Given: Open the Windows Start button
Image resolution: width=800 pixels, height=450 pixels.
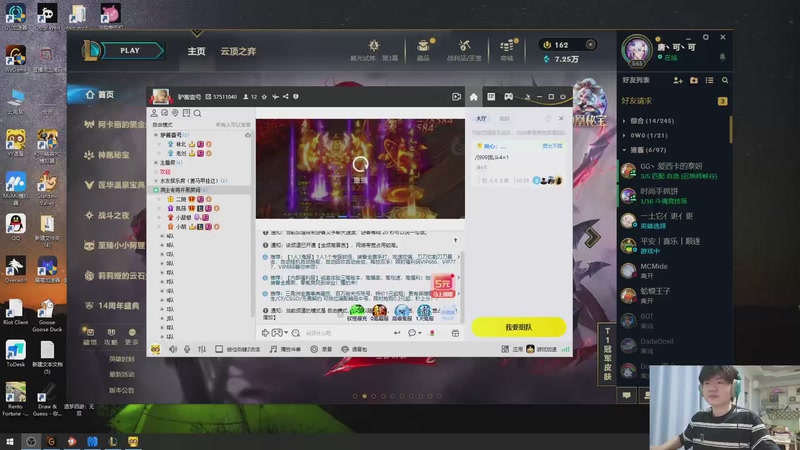Looking at the screenshot, I should [9, 441].
